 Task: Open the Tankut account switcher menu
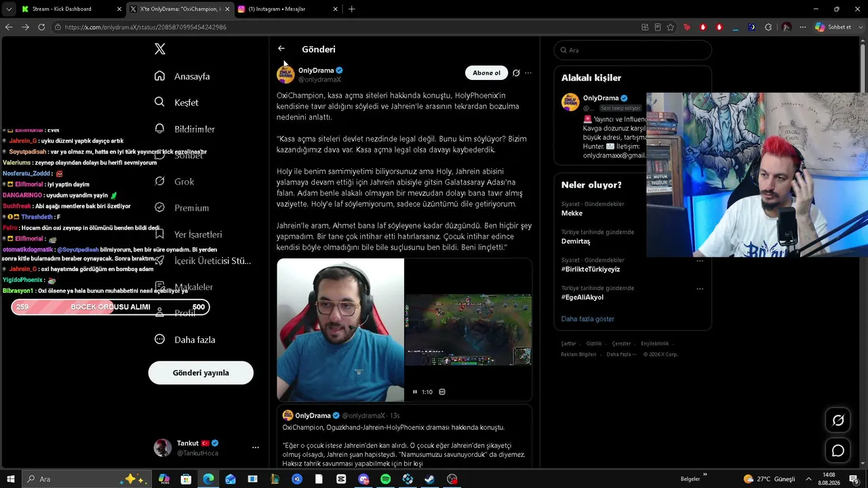click(x=208, y=447)
